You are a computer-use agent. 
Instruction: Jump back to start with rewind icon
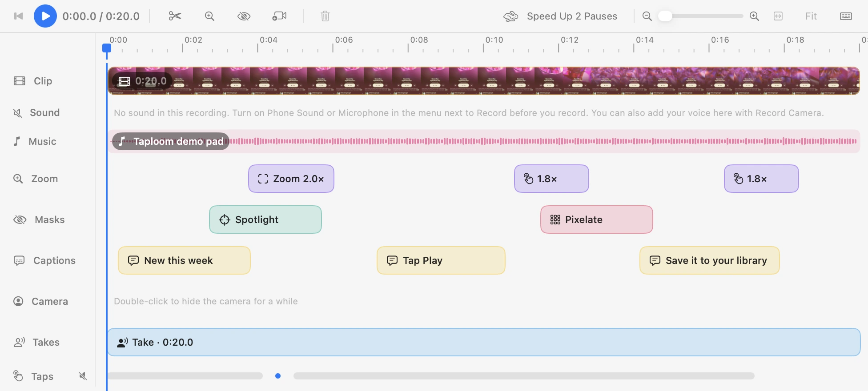point(18,16)
